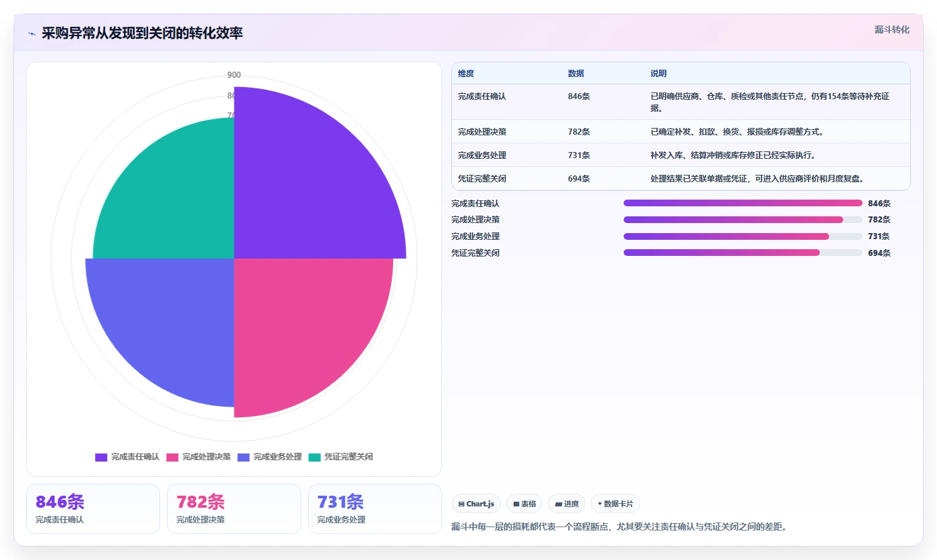Screen dimensions: 937x560
Task: Toggle the 完成责任确认 legend swatch
Action: 101,457
